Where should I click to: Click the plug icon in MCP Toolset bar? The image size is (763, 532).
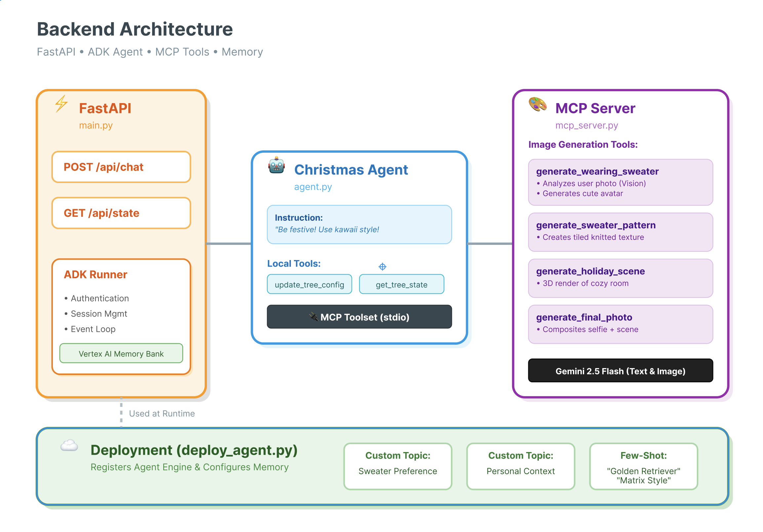[x=313, y=317]
